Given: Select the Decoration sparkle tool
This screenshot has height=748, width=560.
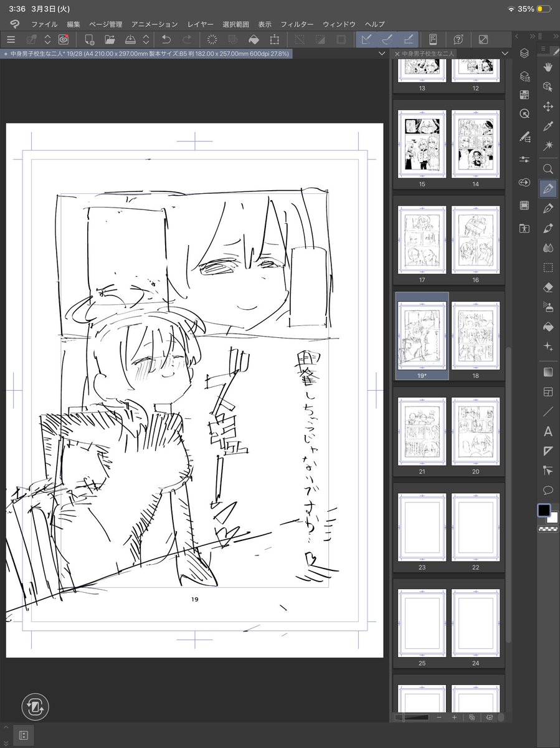Looking at the screenshot, I should click(548, 347).
